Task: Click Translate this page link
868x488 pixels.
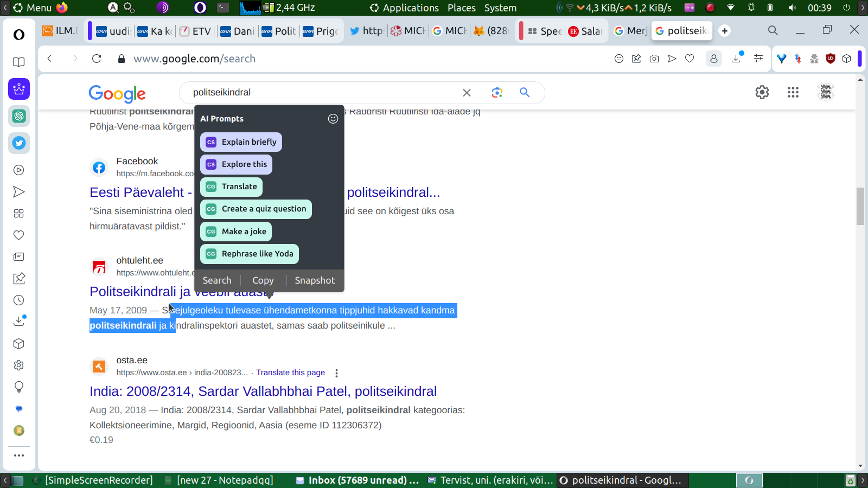Action: [291, 373]
